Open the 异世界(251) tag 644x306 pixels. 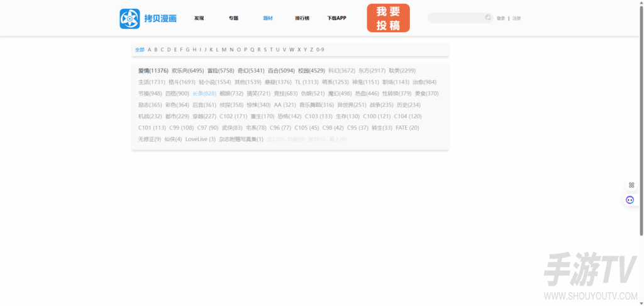352,105
